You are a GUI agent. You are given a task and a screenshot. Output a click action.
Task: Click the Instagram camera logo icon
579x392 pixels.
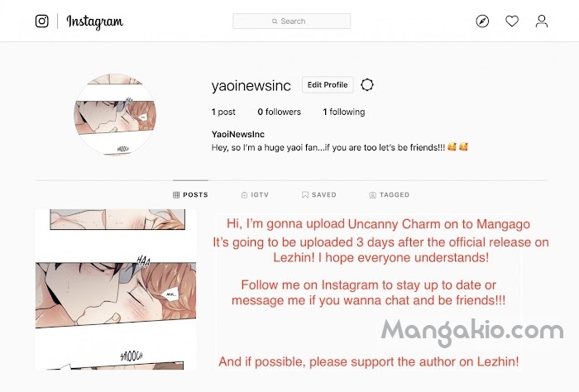41,21
